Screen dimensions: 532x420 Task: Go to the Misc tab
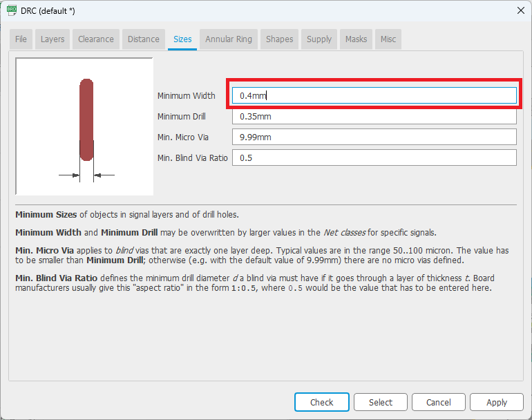[388, 39]
